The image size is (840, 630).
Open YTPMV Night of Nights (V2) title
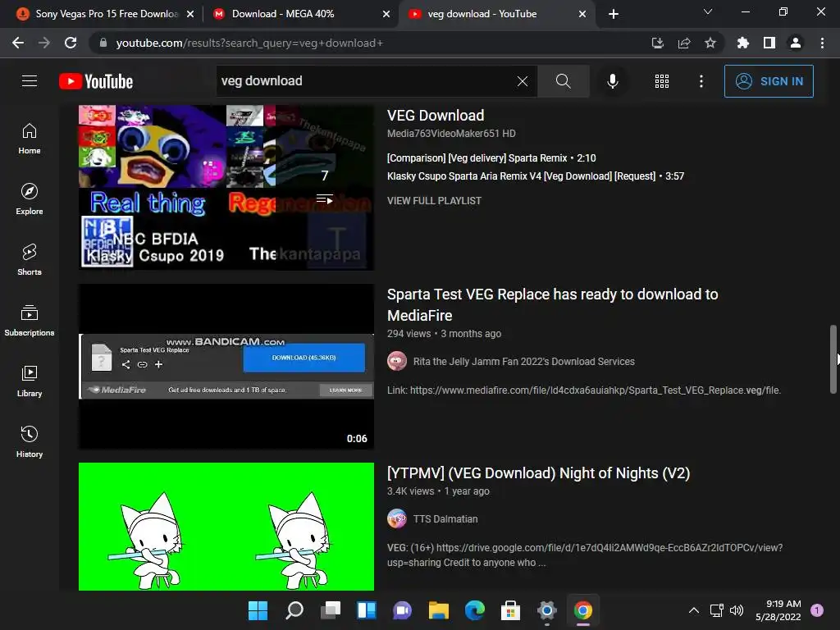click(538, 473)
